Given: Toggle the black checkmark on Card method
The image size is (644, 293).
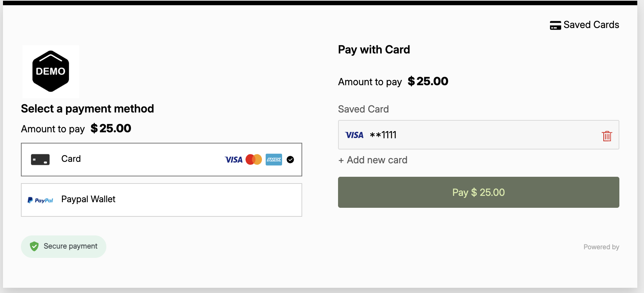Looking at the screenshot, I should (x=290, y=160).
